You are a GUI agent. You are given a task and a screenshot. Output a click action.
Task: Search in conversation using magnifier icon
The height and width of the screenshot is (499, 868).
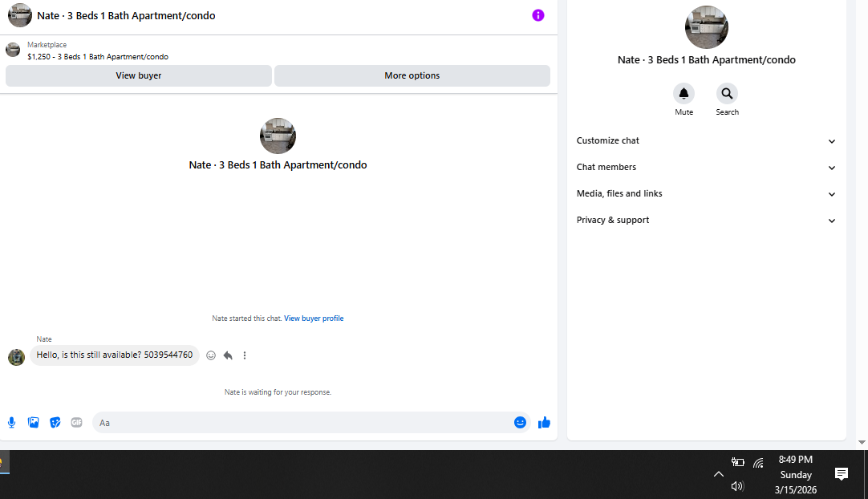coord(727,94)
